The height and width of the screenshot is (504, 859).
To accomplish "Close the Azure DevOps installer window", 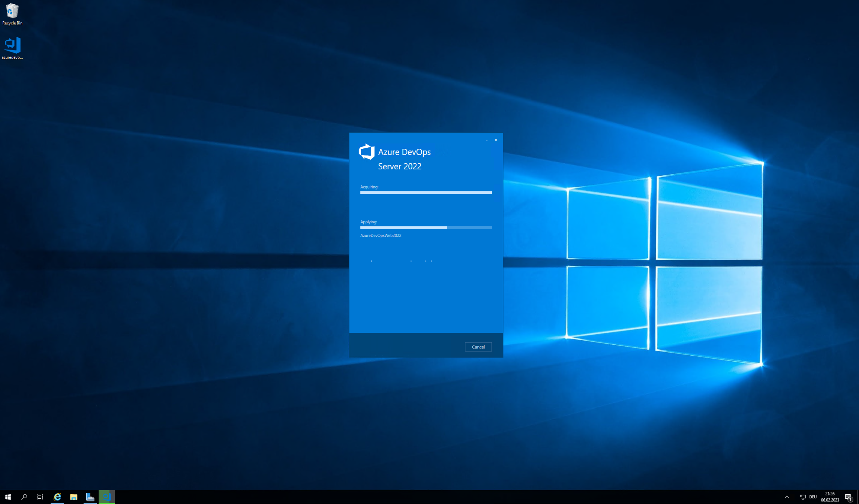I will coord(496,140).
